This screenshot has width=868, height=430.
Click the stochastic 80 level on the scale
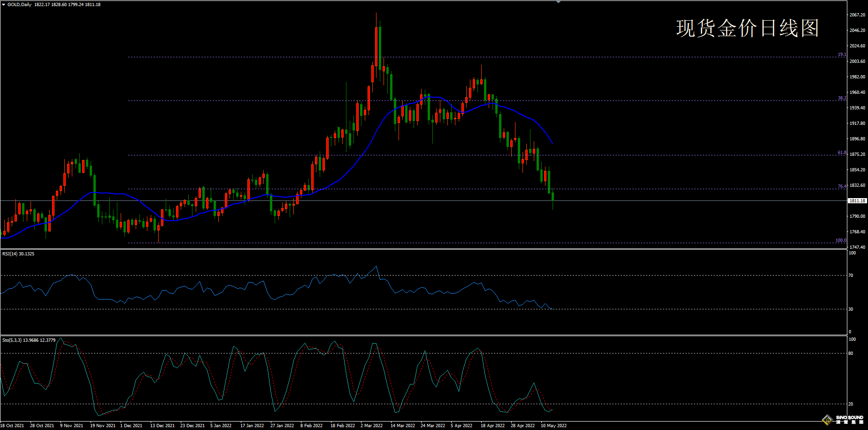tap(851, 353)
